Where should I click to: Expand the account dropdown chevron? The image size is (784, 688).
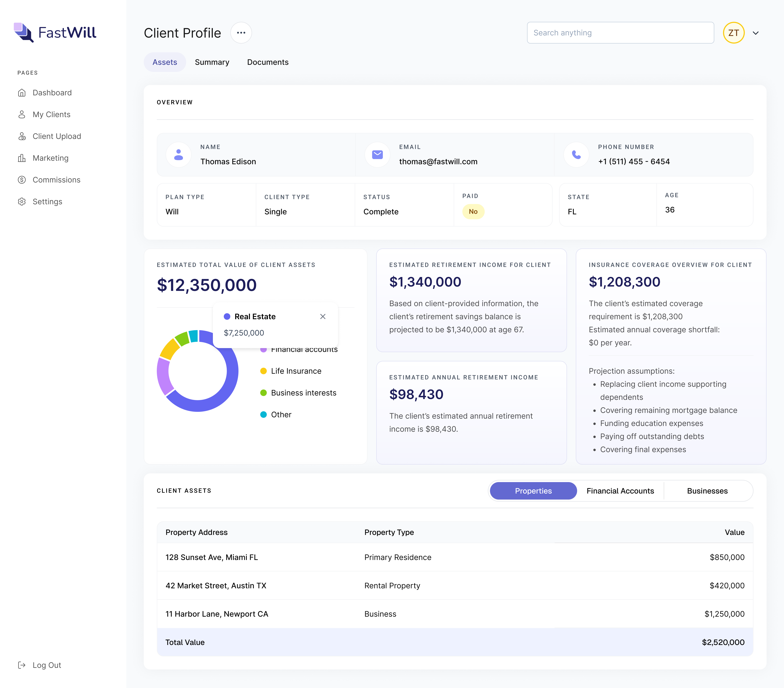[x=756, y=33]
